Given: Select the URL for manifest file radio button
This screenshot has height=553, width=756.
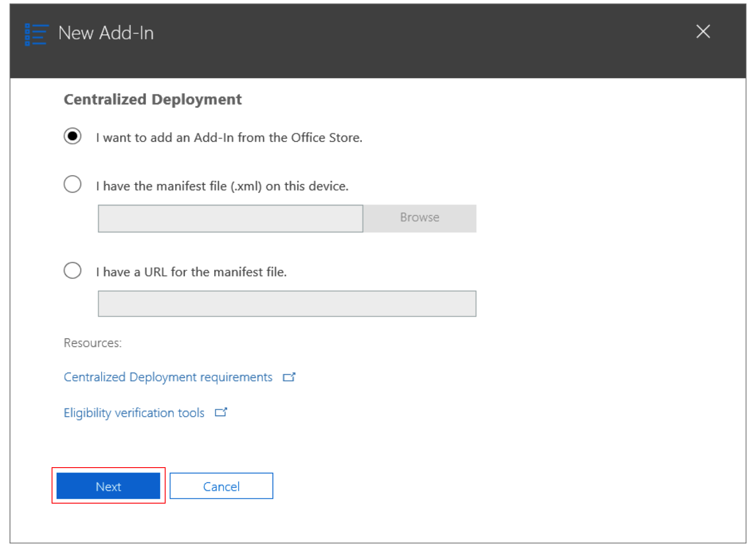Looking at the screenshot, I should click(72, 271).
